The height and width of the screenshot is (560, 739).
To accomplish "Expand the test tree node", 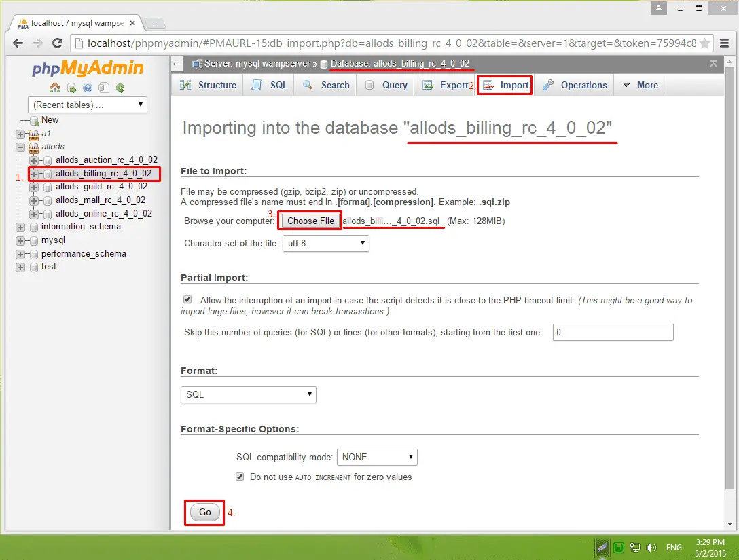I will pyautogui.click(x=20, y=267).
